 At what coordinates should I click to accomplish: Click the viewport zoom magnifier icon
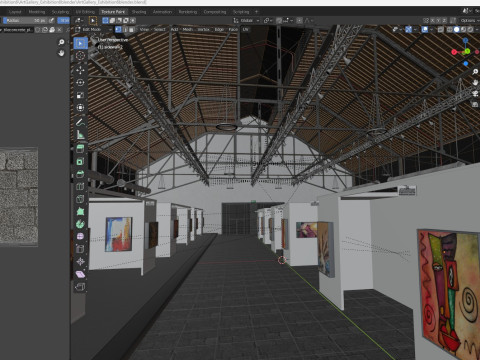tap(475, 72)
